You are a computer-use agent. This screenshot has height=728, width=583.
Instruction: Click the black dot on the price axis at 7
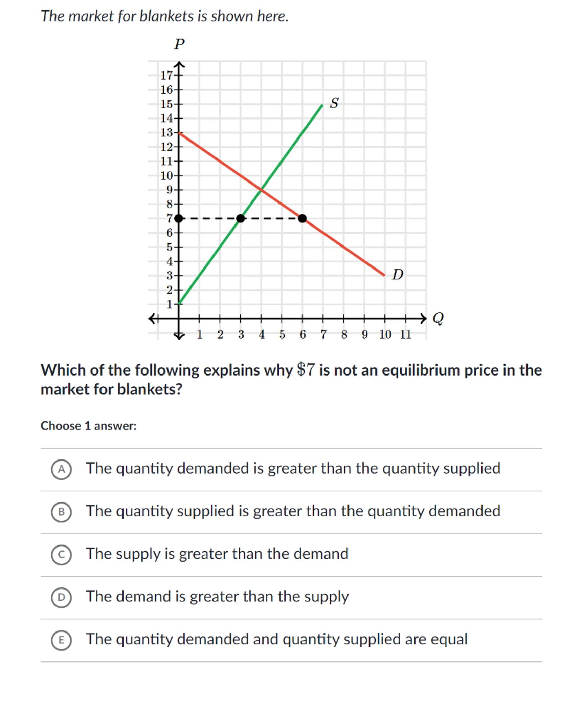point(179,218)
